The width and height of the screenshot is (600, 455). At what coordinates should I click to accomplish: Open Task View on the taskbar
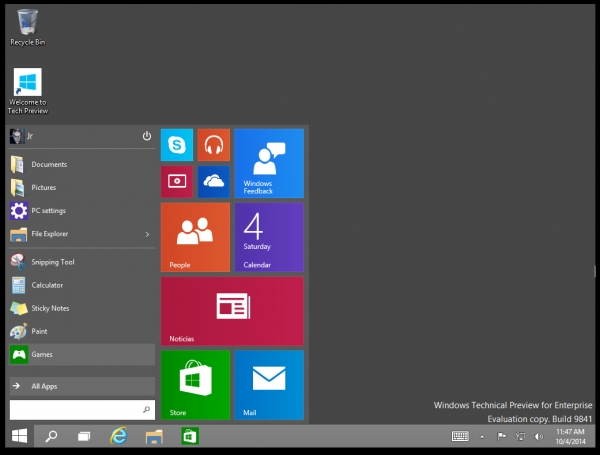pyautogui.click(x=84, y=436)
